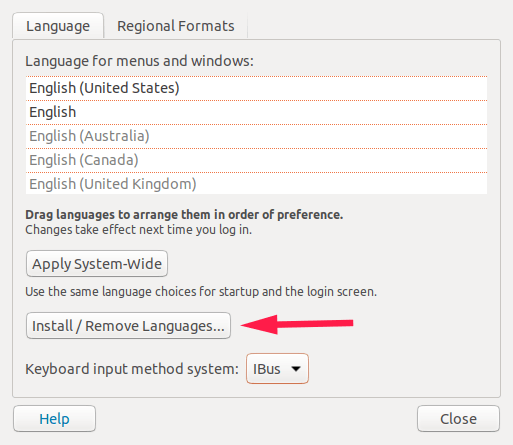
Task: Click the 'Use the same language choices' description
Action: pos(201,292)
